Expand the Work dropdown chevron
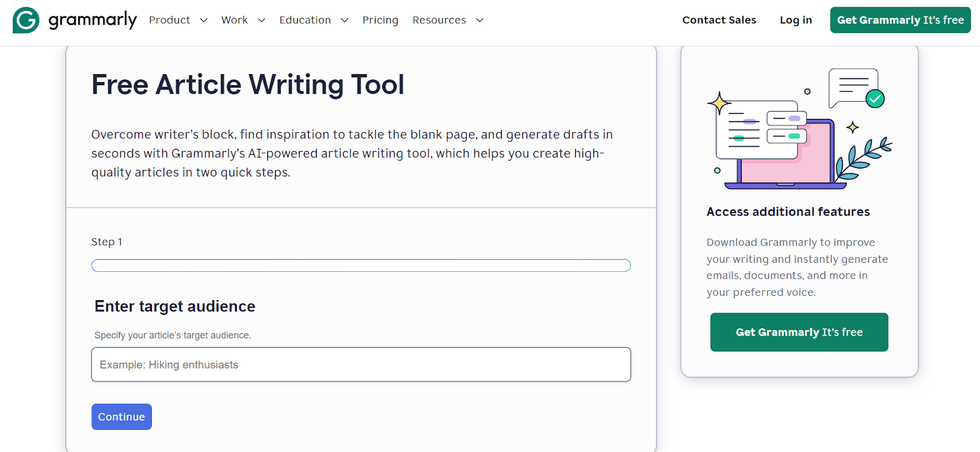 coord(262,20)
